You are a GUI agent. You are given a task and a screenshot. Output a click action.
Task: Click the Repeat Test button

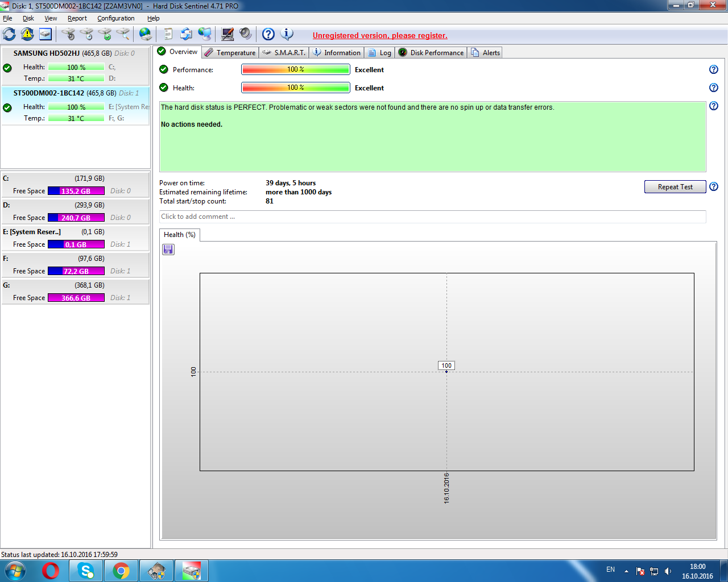[675, 187]
